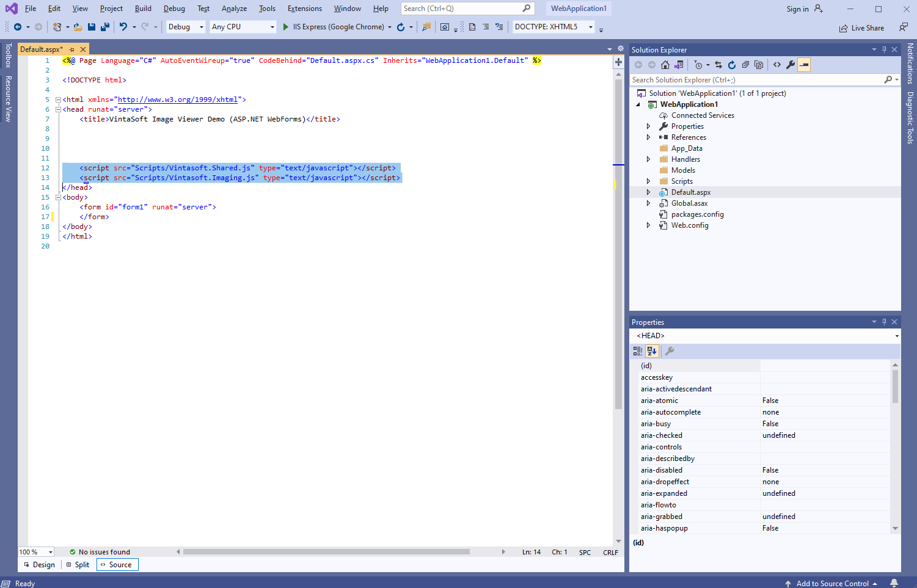This screenshot has width=917, height=588.
Task: Toggle auto-hide pin on Properties panel
Action: coord(884,322)
